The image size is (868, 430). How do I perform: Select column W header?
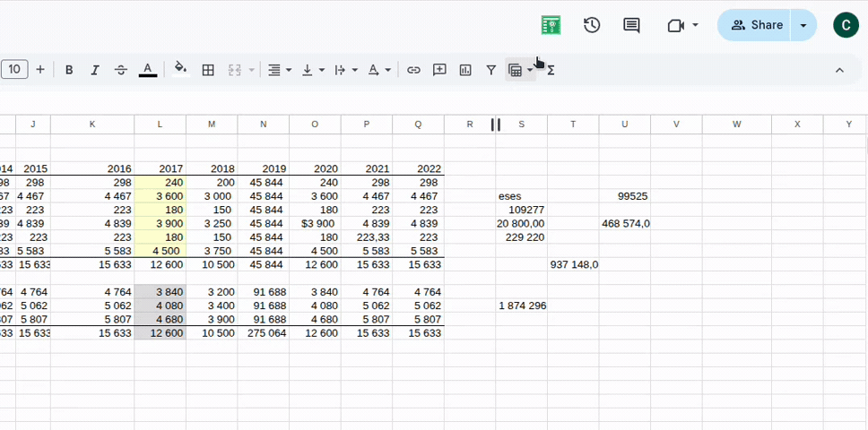[736, 125]
